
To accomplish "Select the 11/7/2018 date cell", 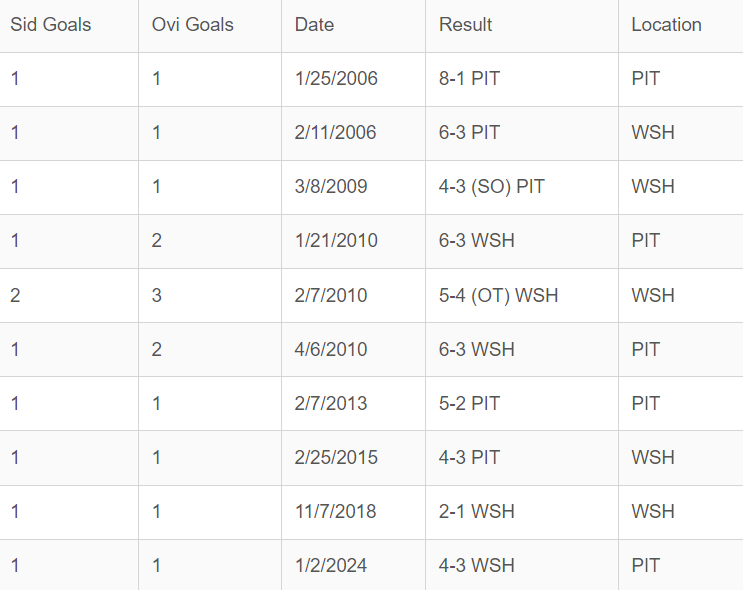I will click(336, 511).
